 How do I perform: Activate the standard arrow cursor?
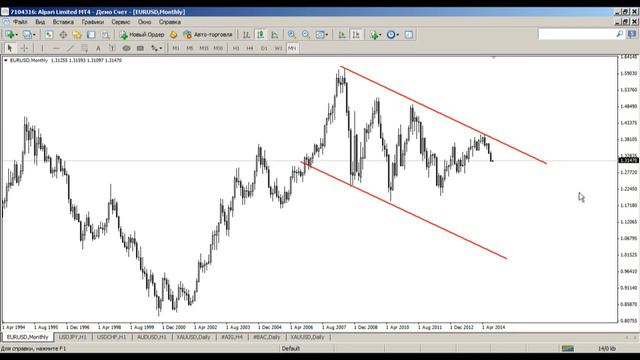pyautogui.click(x=10, y=48)
